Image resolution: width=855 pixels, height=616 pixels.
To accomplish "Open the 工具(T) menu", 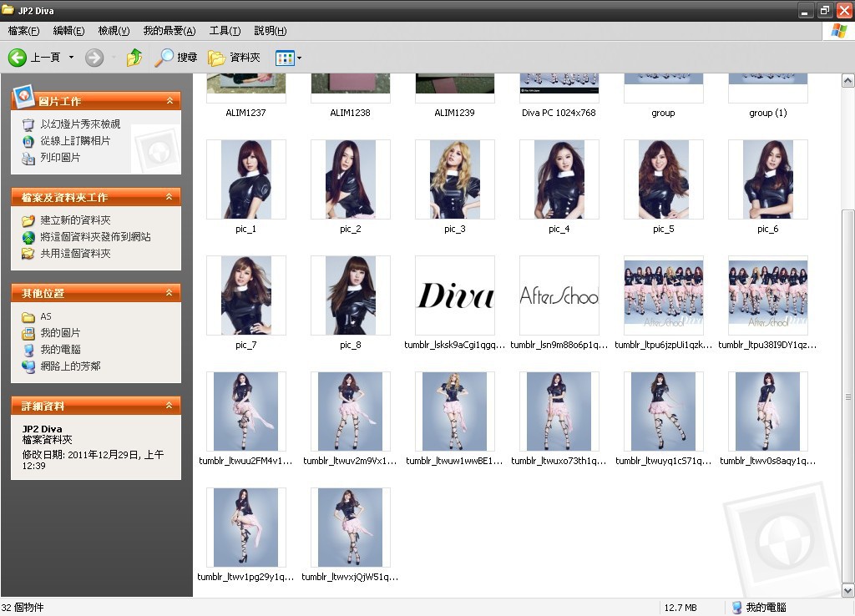I will coord(225,31).
